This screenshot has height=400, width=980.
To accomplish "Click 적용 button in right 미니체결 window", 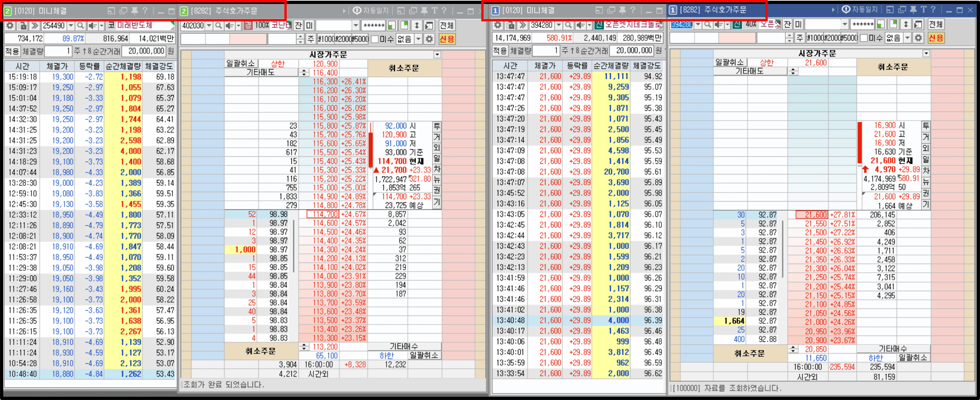I will click(500, 51).
